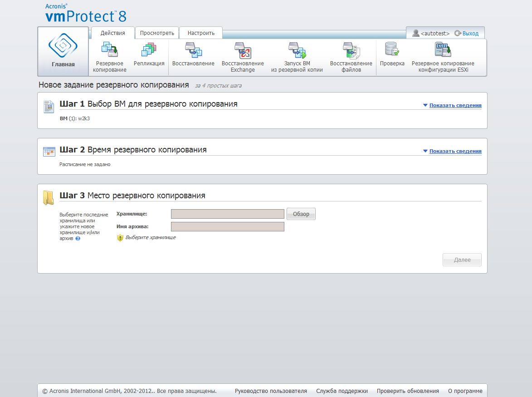Click into the Хранилище input field
The image size is (532, 397).
pyautogui.click(x=227, y=214)
